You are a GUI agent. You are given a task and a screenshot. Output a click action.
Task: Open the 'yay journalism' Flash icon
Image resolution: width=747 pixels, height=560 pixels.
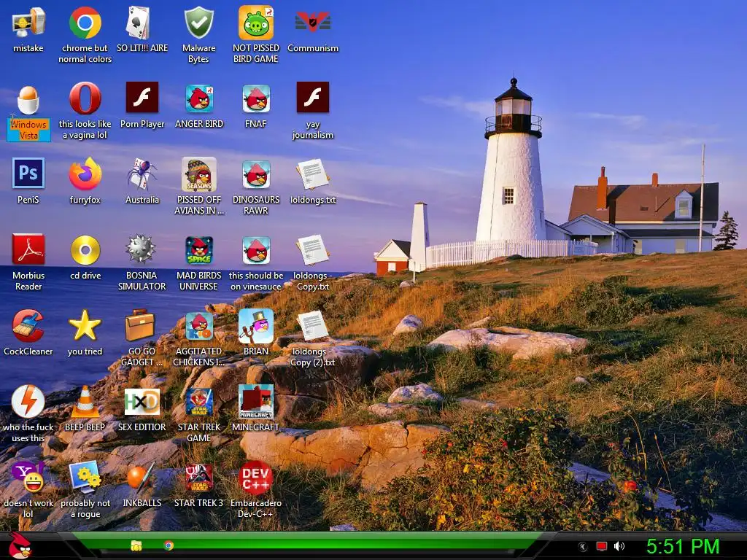pyautogui.click(x=312, y=98)
